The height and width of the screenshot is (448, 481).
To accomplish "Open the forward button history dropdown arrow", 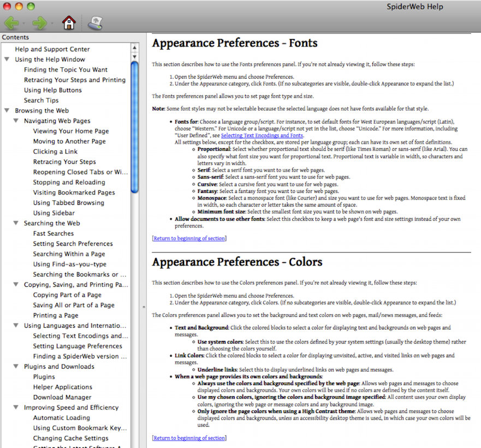I will (52, 23).
